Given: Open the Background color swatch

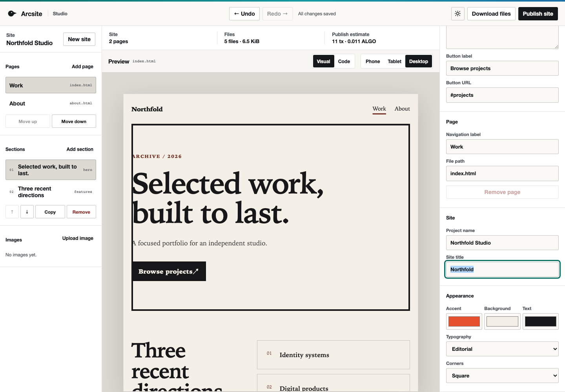Looking at the screenshot, I should pyautogui.click(x=502, y=321).
